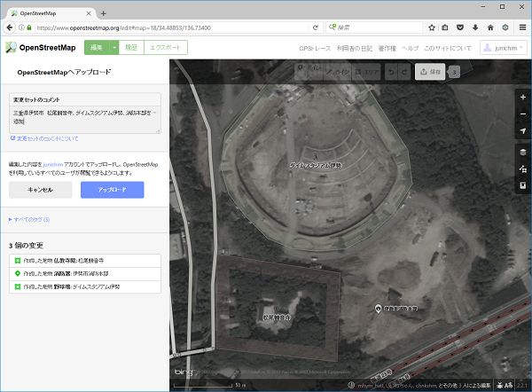Image resolution: width=532 pixels, height=392 pixels.
Task: Open site information icon in address bar
Action: click(21, 27)
